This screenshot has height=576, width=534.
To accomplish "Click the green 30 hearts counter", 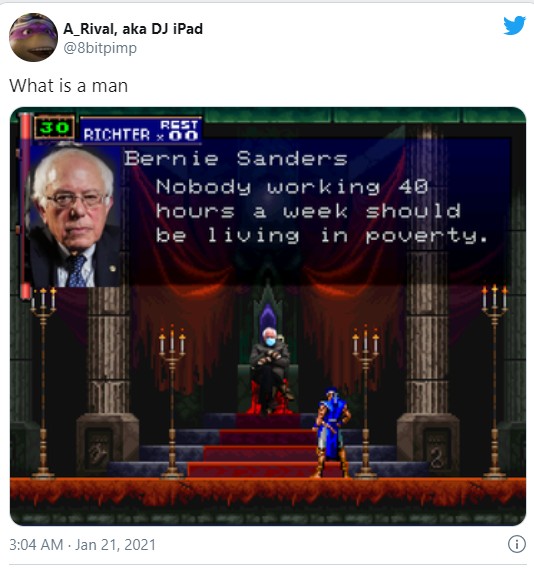I will pyautogui.click(x=54, y=128).
